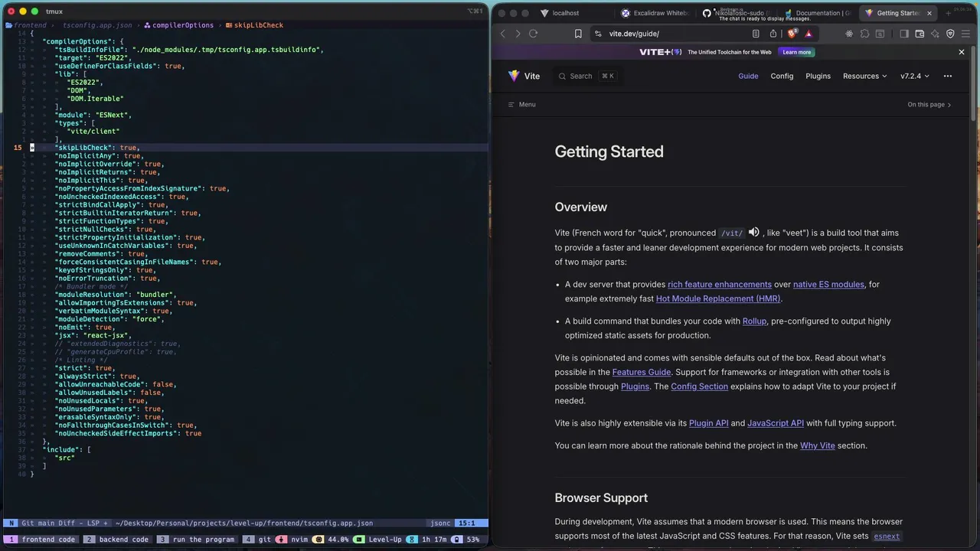Open the Rollup link
The image size is (980, 551).
click(x=754, y=321)
